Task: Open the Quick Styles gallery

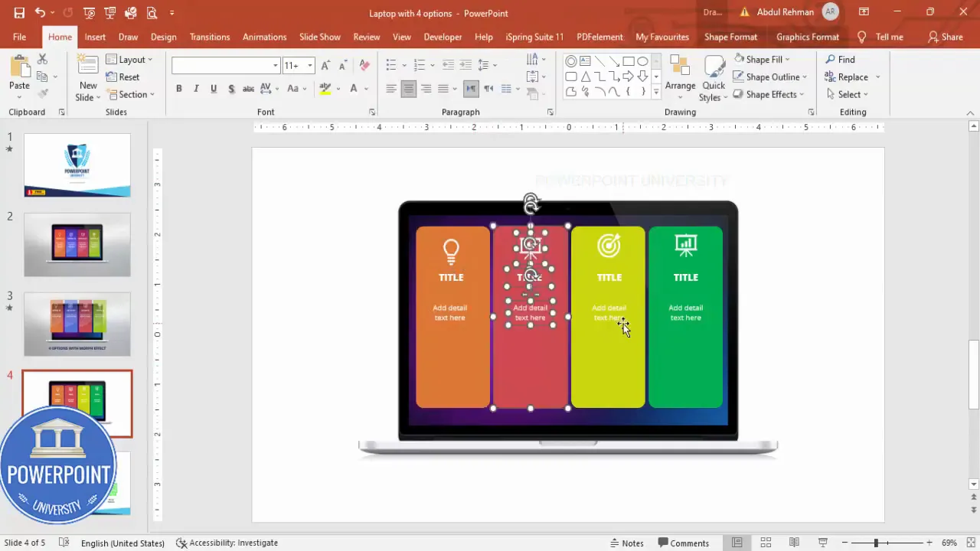Action: (713, 77)
